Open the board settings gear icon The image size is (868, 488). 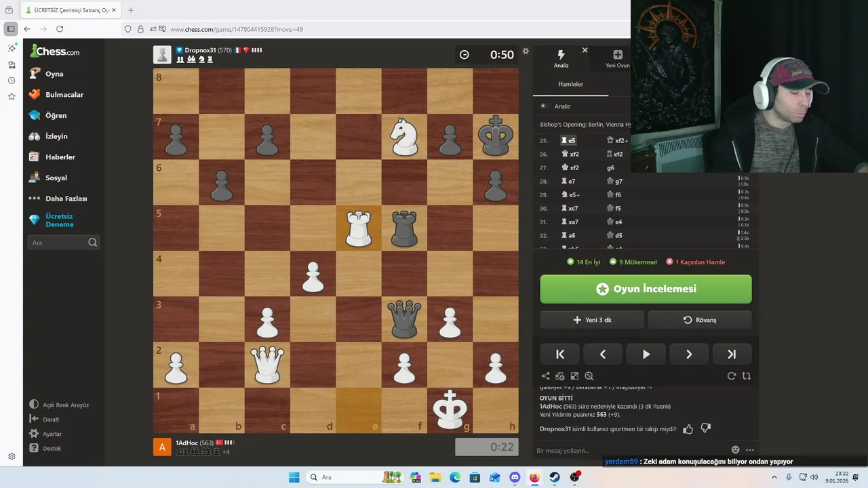[526, 52]
